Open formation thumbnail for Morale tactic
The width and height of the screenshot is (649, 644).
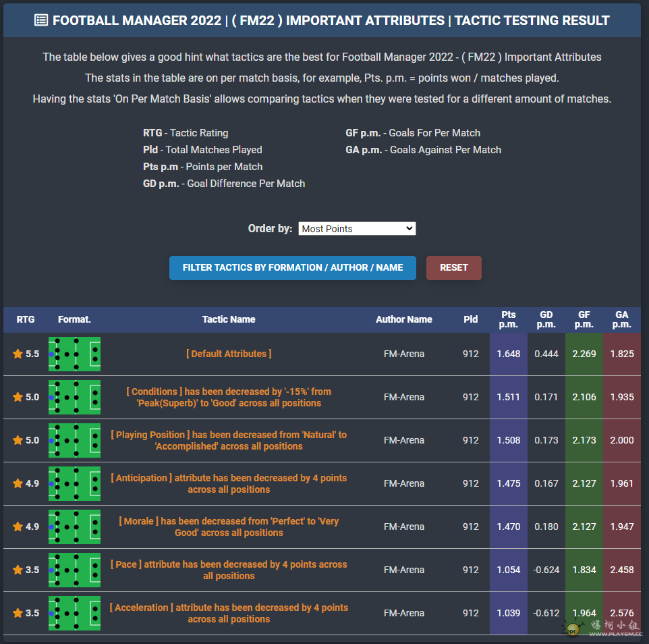(x=74, y=527)
